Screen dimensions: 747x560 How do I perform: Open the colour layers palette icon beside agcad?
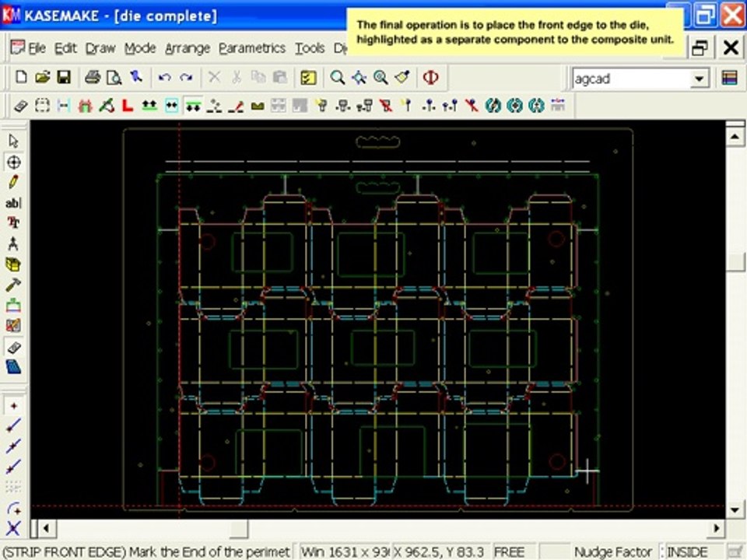tap(729, 78)
